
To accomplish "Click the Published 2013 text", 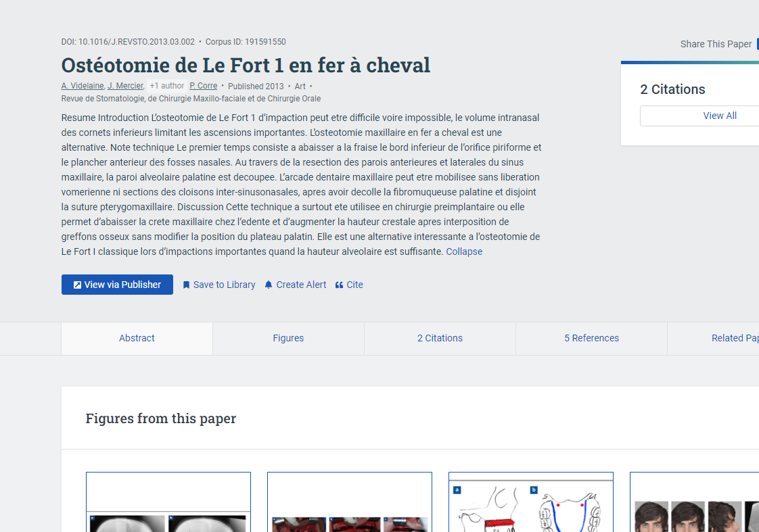I will (x=256, y=86).
